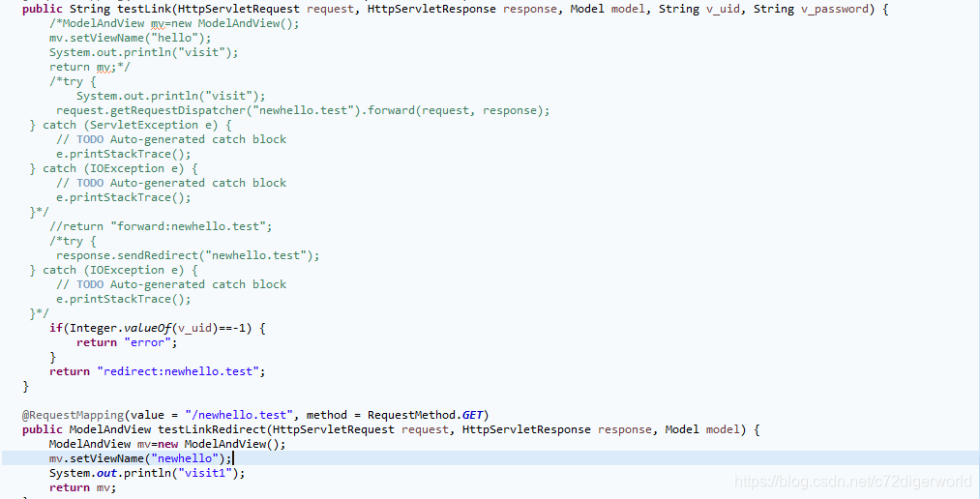
Task: Click the "error" return string
Action: [x=147, y=343]
